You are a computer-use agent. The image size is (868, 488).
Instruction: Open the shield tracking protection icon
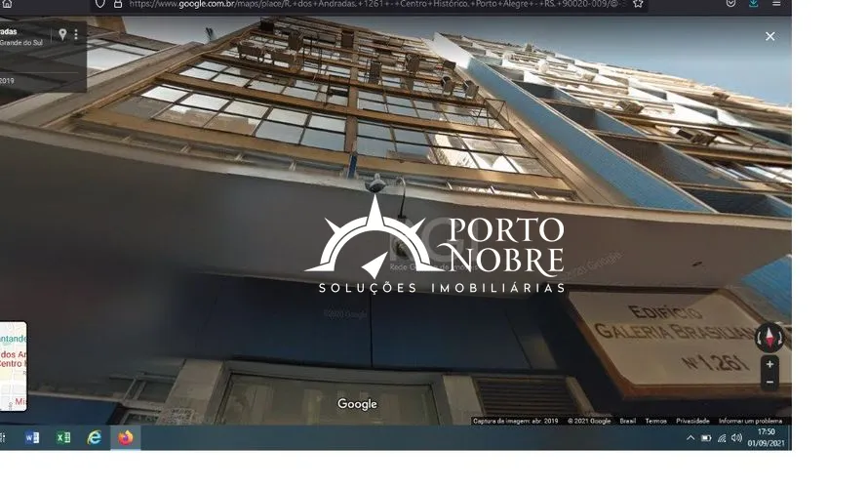[x=99, y=4]
